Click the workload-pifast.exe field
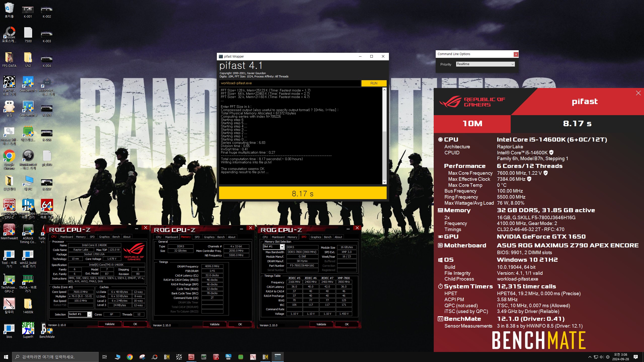644x362 pixels. click(x=290, y=83)
